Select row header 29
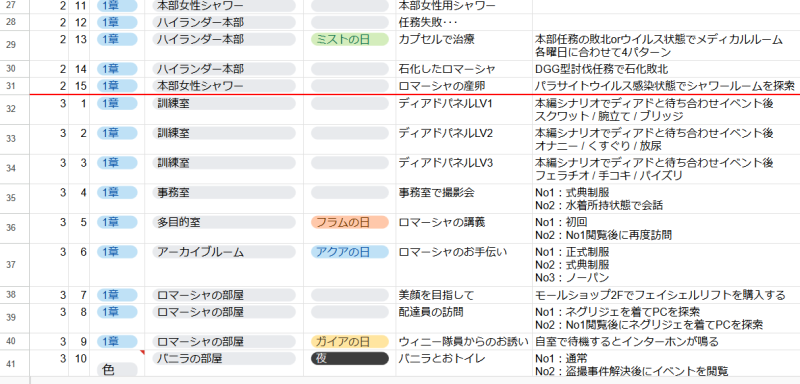The height and width of the screenshot is (384, 800). (x=15, y=45)
